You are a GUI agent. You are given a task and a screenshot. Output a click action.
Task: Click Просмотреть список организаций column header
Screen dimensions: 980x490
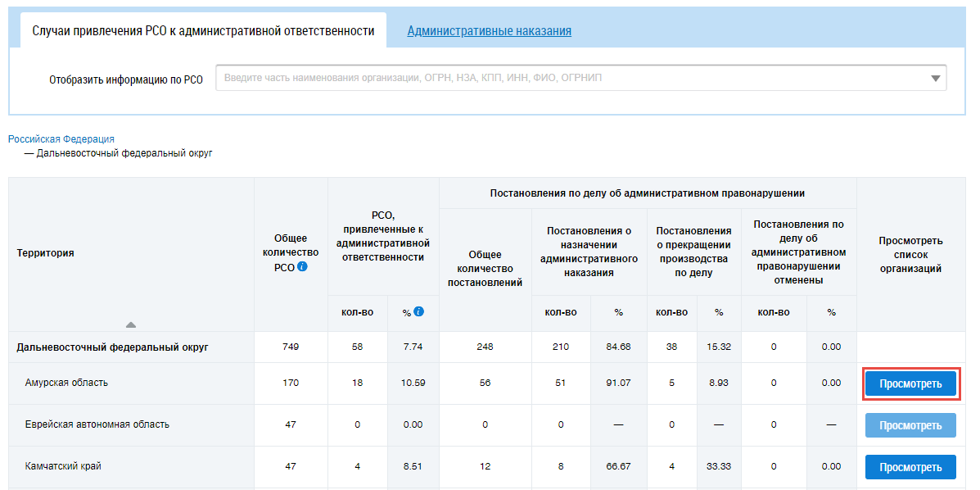pos(910,254)
